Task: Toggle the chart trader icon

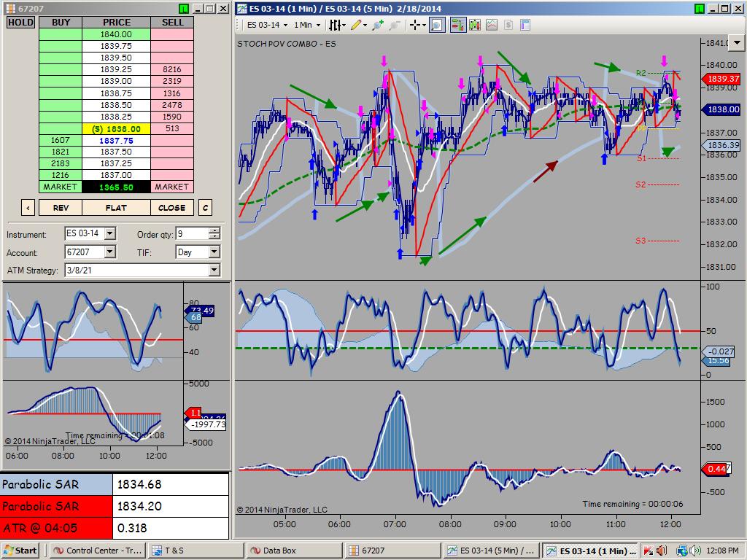Action: click(x=458, y=25)
